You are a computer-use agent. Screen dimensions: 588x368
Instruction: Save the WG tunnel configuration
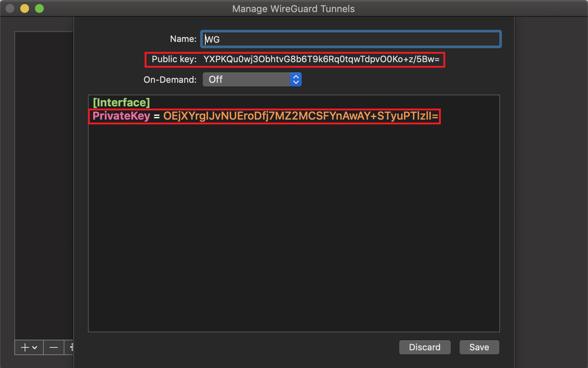point(479,347)
